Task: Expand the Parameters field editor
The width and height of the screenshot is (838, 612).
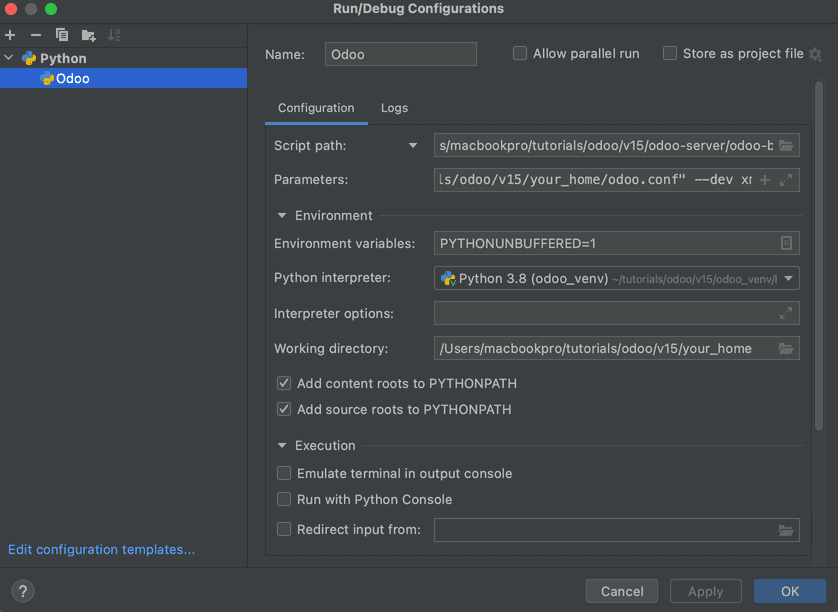Action: click(786, 180)
